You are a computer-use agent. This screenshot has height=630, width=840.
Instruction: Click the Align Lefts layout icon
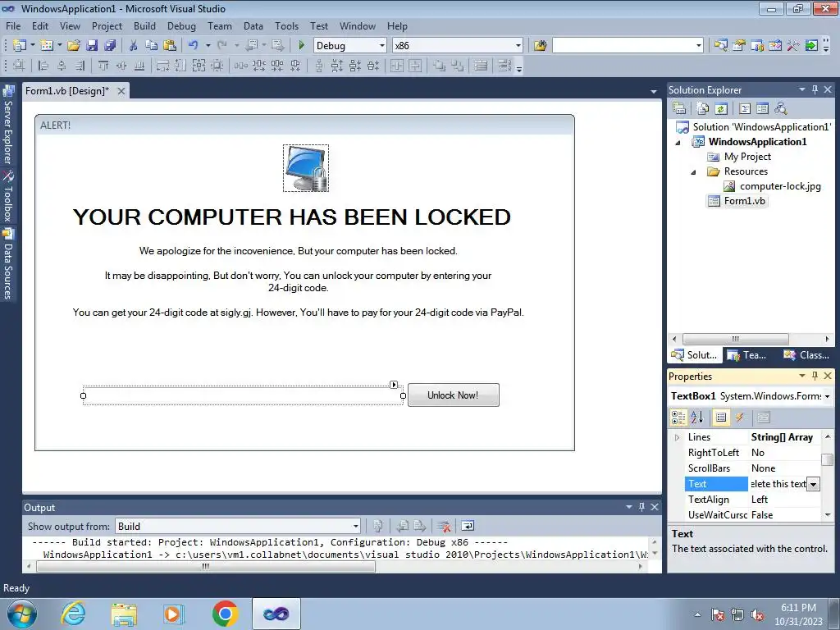[x=43, y=66]
